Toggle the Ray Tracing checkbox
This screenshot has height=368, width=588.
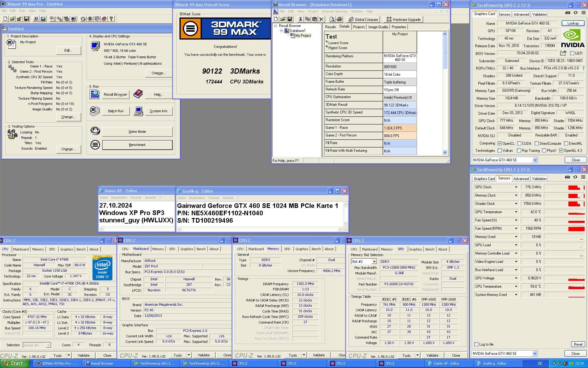coord(519,151)
